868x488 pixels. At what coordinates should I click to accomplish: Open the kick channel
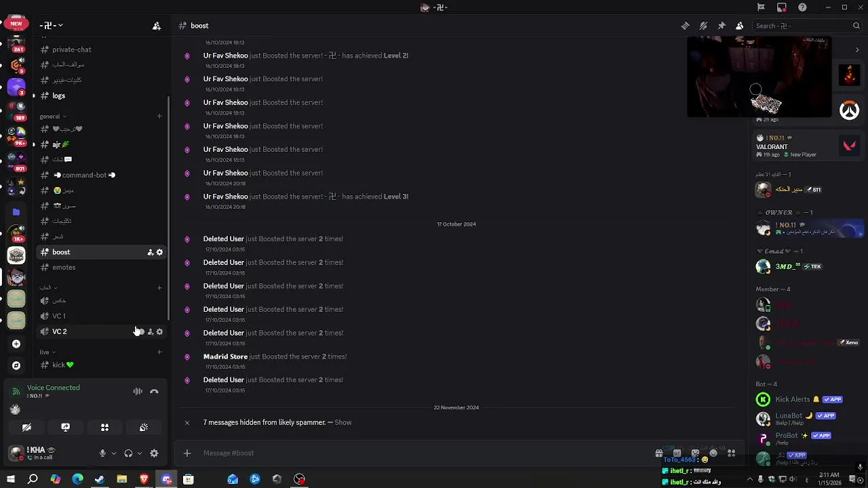click(x=100, y=365)
